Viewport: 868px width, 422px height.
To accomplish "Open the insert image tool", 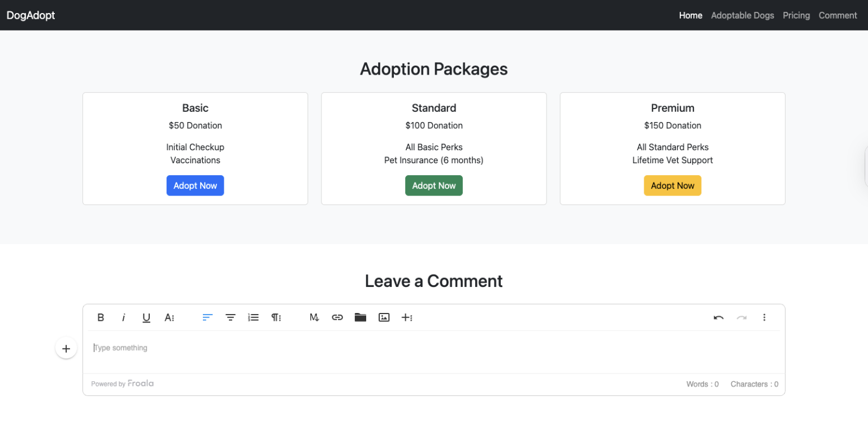I will pyautogui.click(x=384, y=317).
